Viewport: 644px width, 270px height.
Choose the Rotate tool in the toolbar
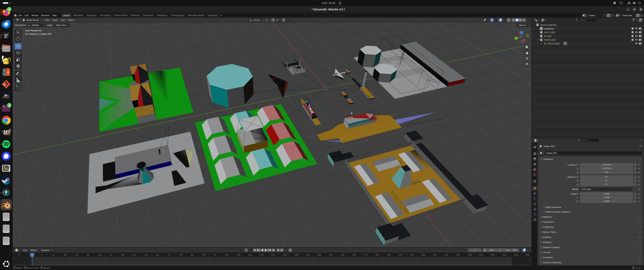click(x=18, y=53)
